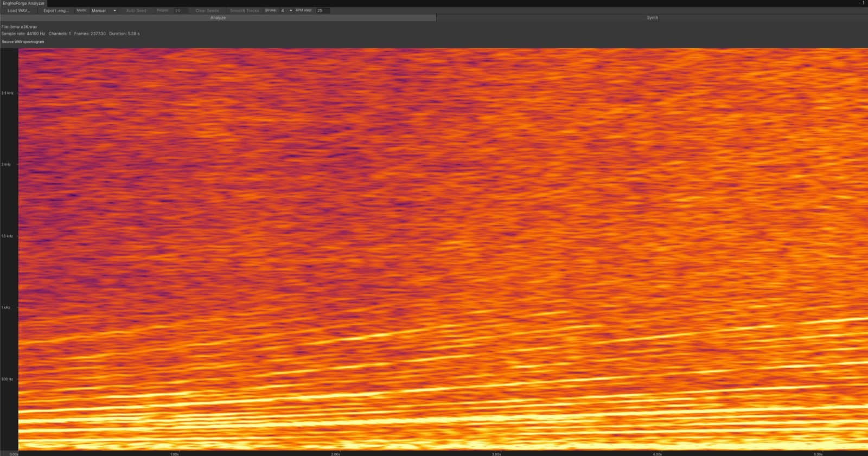Click the 2.5 kHz frequency axis label
Viewport: 868px width, 456px height.
[8, 93]
